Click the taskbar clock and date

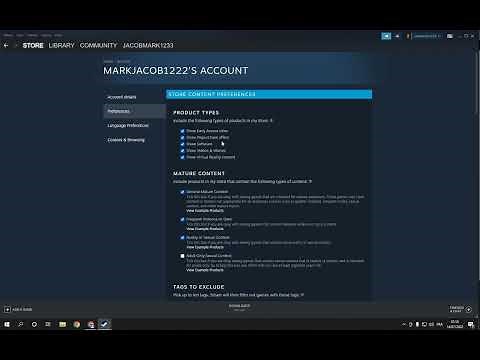pos(455,324)
